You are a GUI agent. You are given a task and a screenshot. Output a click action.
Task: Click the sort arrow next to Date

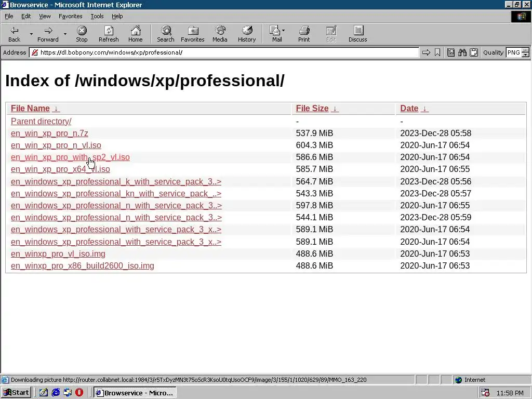tap(424, 109)
